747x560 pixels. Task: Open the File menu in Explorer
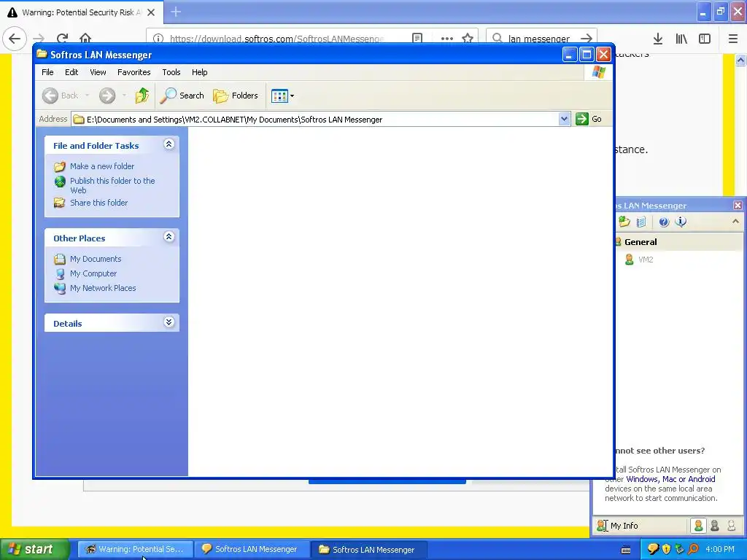coord(47,72)
